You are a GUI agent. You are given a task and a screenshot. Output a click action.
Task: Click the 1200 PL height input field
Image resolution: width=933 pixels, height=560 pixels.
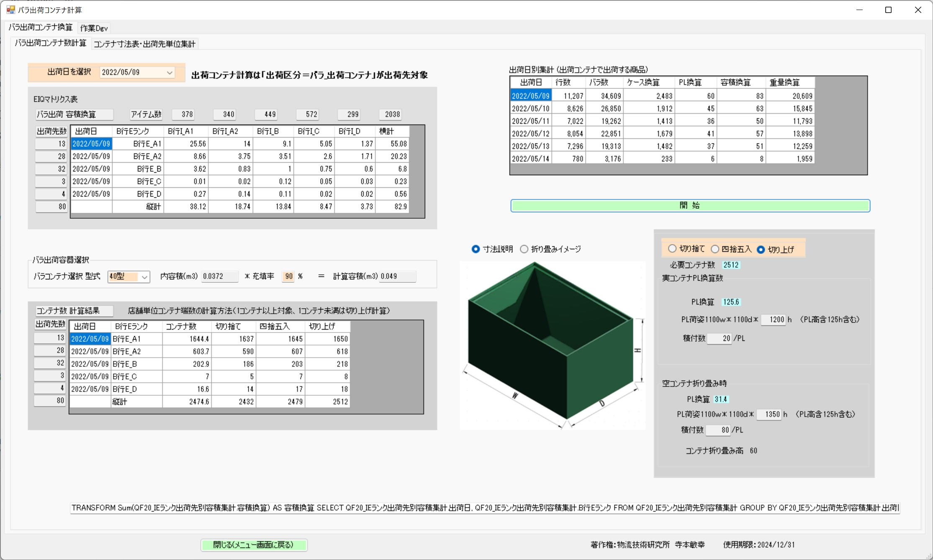[773, 320]
